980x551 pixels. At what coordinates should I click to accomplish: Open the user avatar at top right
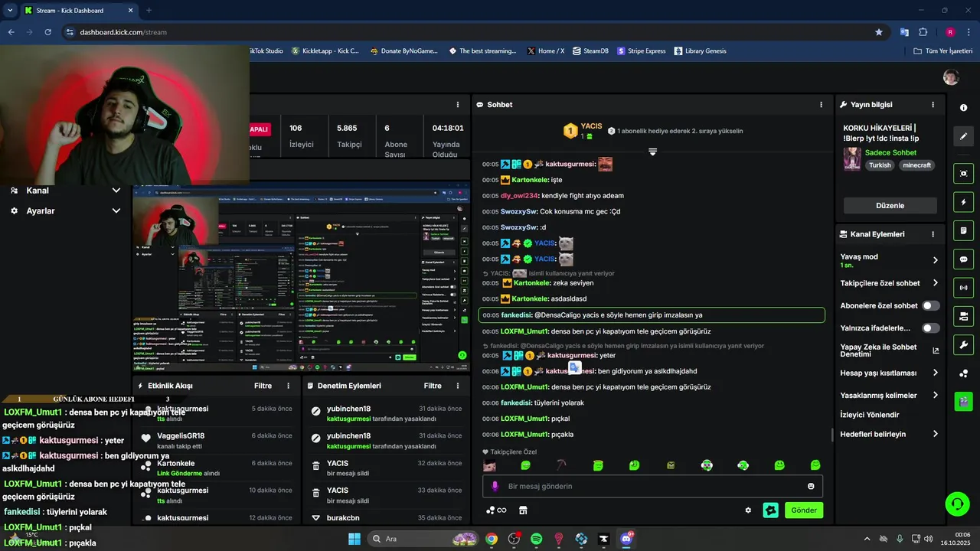tap(951, 77)
